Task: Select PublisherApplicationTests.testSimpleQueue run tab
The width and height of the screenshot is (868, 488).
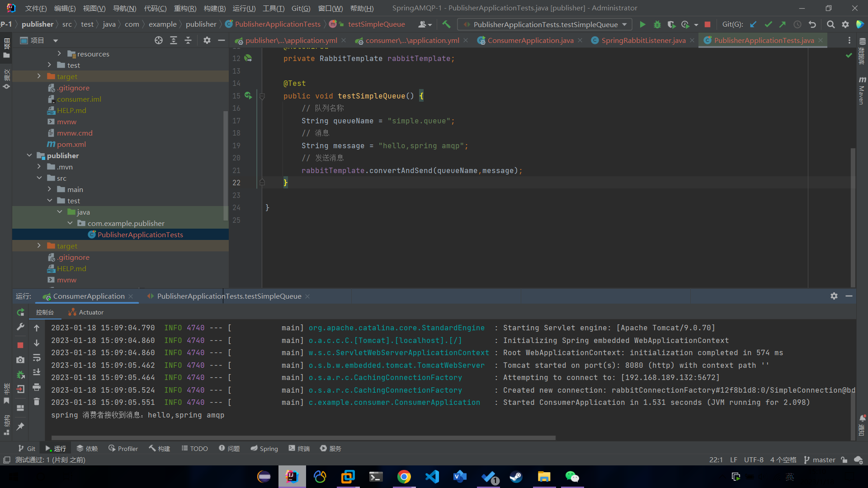Action: (x=229, y=296)
